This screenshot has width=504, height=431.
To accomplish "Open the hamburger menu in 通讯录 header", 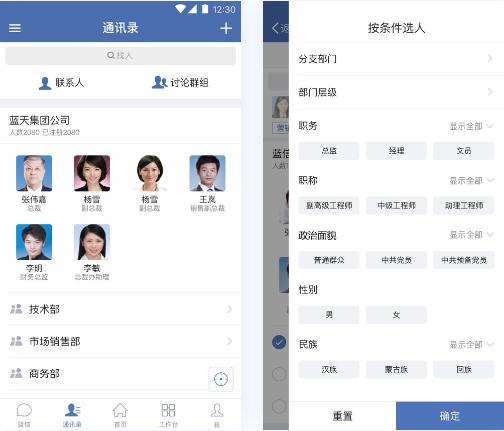I will coord(15,28).
